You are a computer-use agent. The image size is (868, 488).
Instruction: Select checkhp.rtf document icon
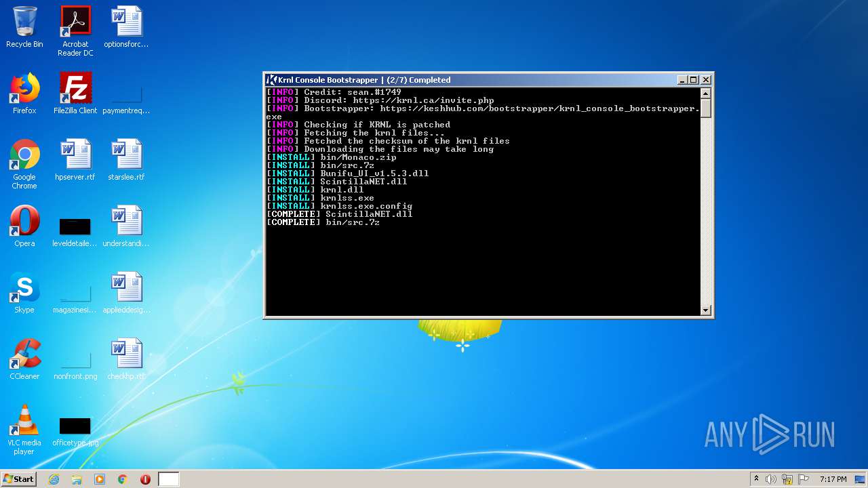126,360
